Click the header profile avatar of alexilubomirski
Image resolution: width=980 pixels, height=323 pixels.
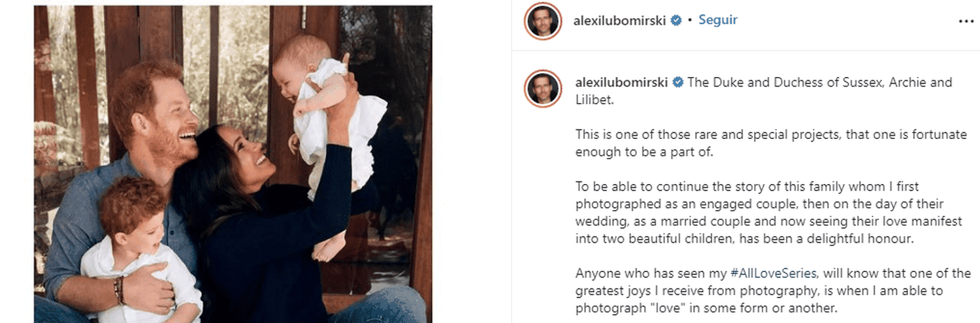click(544, 21)
